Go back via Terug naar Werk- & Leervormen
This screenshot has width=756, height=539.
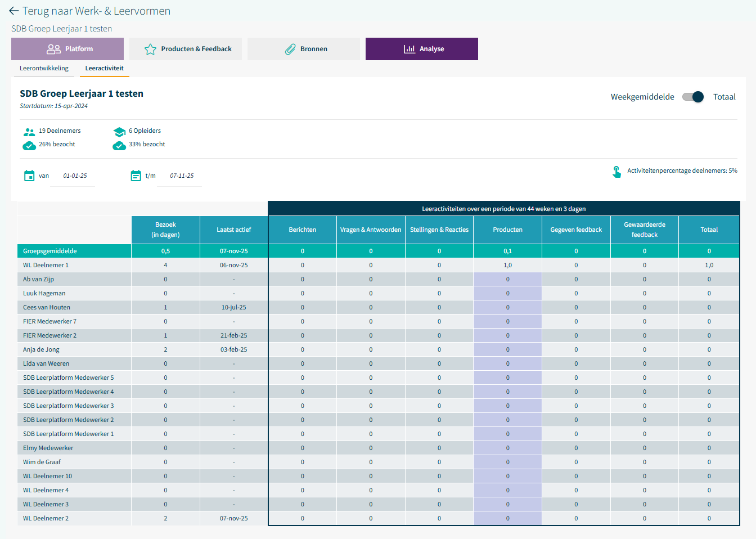(x=96, y=11)
